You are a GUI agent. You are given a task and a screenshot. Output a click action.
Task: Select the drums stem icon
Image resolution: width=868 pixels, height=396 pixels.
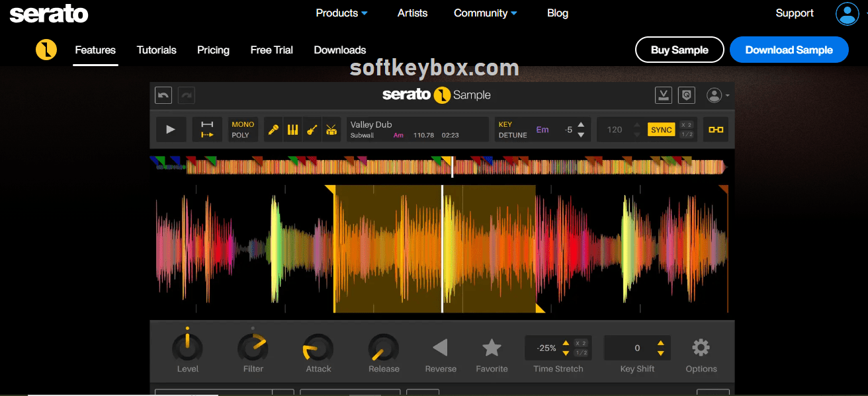pos(331,129)
